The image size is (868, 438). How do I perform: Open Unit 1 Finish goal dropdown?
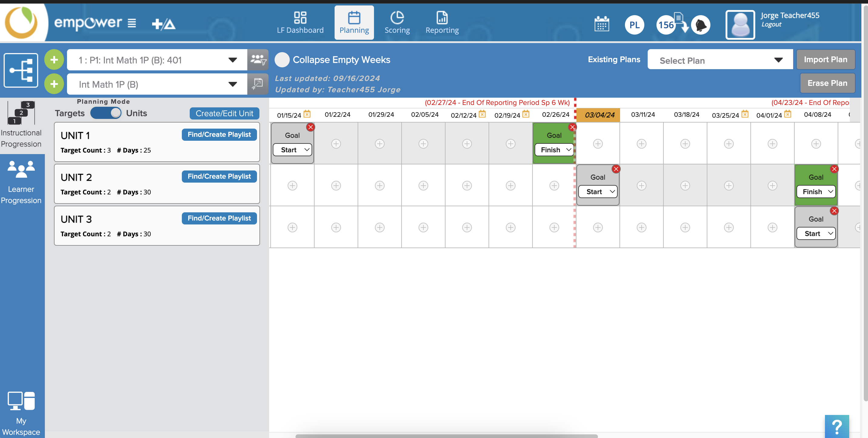point(554,150)
